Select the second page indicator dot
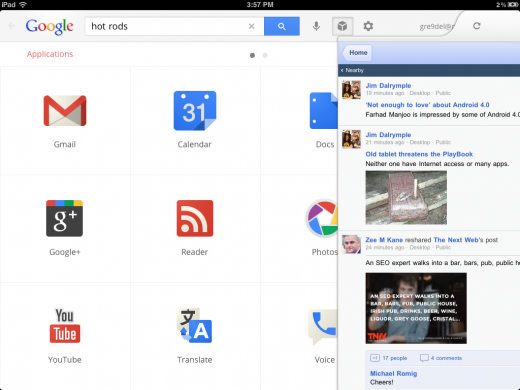 265,55
